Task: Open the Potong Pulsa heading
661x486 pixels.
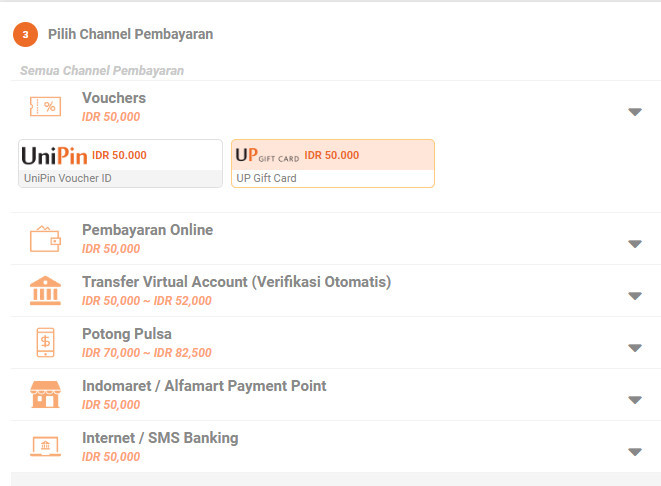Action: 126,334
